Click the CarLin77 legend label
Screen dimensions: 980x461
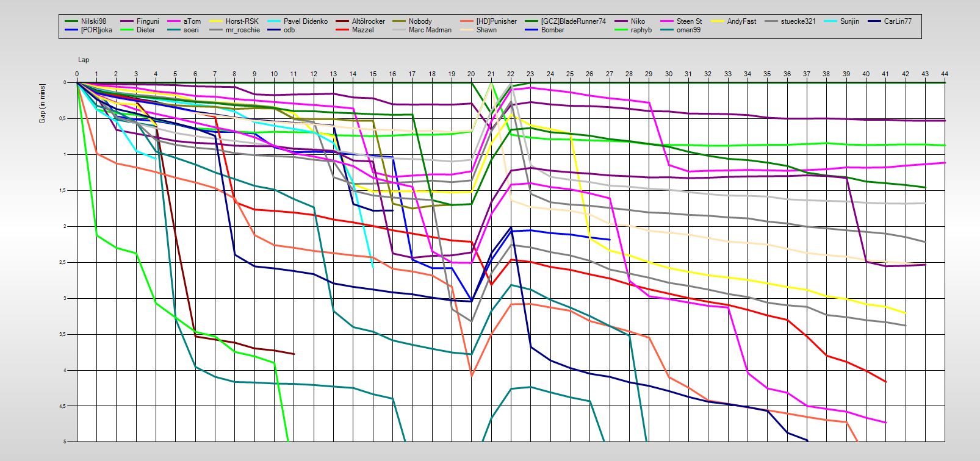point(898,21)
